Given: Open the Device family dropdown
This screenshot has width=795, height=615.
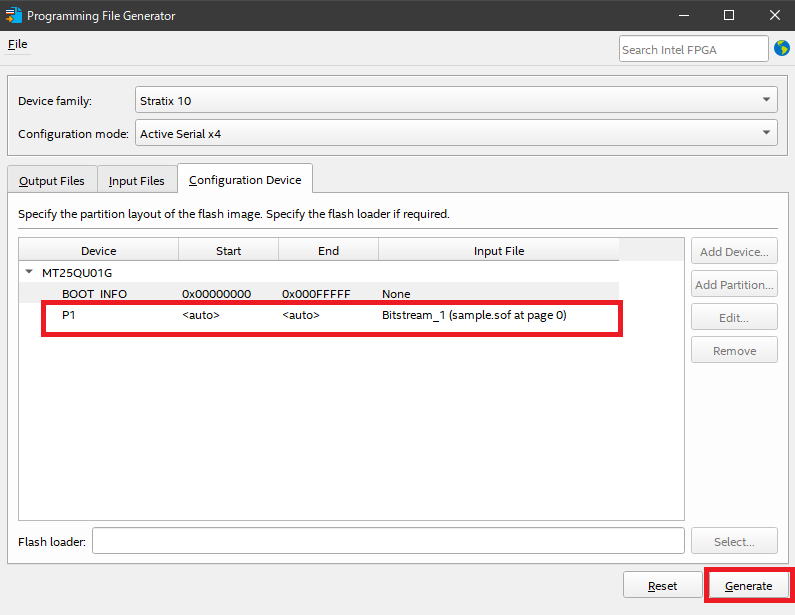Looking at the screenshot, I should tap(456, 100).
